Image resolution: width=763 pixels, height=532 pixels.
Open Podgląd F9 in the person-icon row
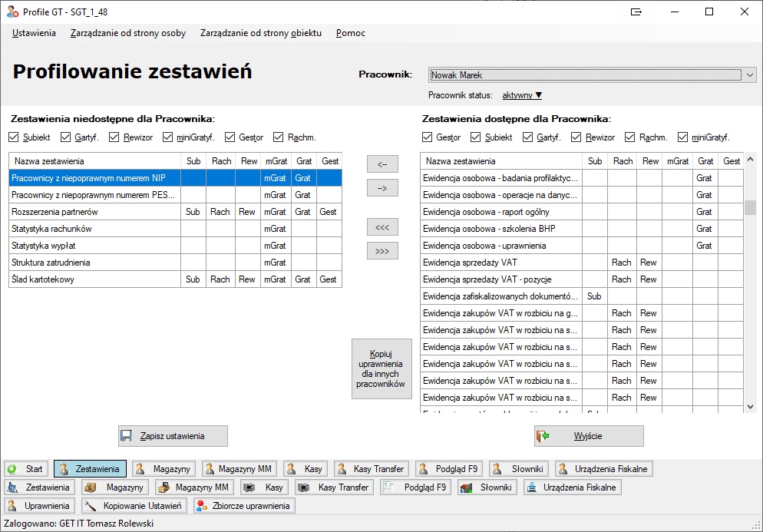[449, 469]
